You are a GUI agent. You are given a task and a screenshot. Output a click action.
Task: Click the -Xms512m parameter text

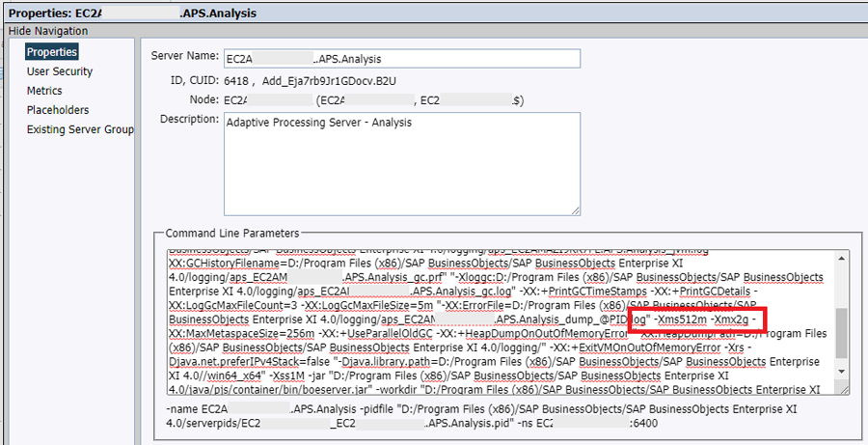pos(680,320)
